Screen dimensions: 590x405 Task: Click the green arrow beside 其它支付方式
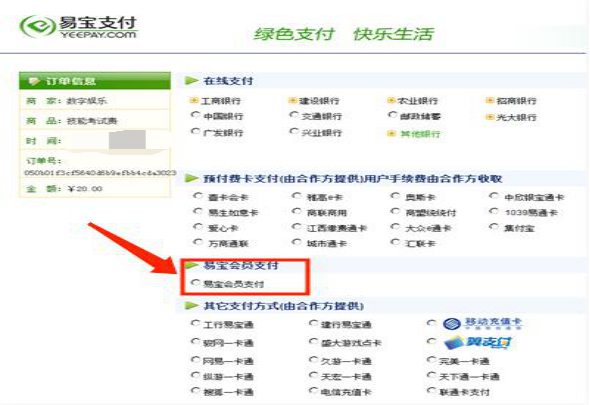pos(192,306)
